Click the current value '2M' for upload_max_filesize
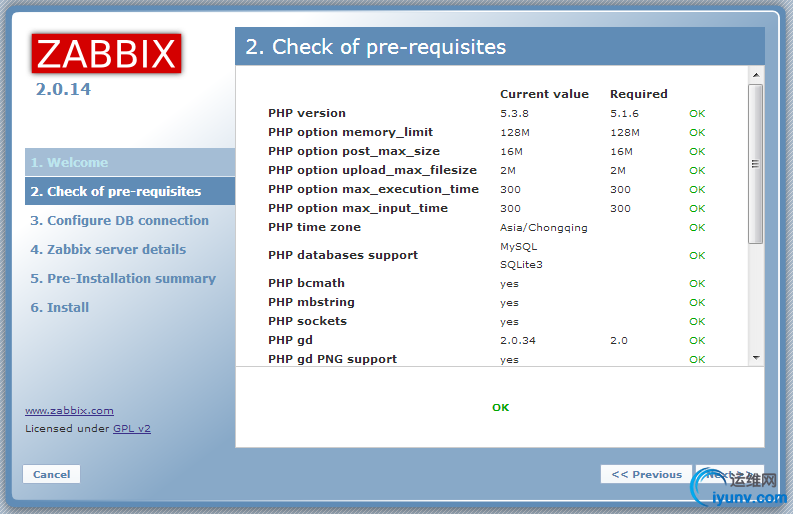This screenshot has width=793, height=514. point(508,170)
